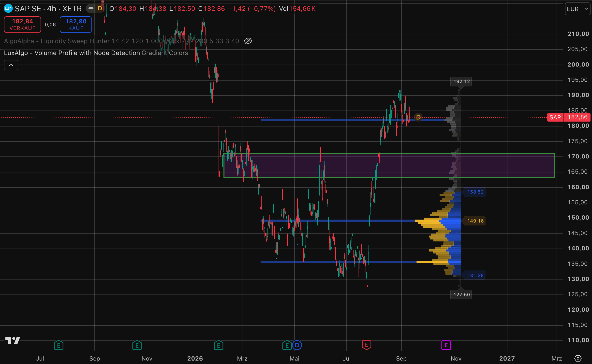Click the 2027 label on the time axis
Screen dimensions: 592x364
click(507, 358)
